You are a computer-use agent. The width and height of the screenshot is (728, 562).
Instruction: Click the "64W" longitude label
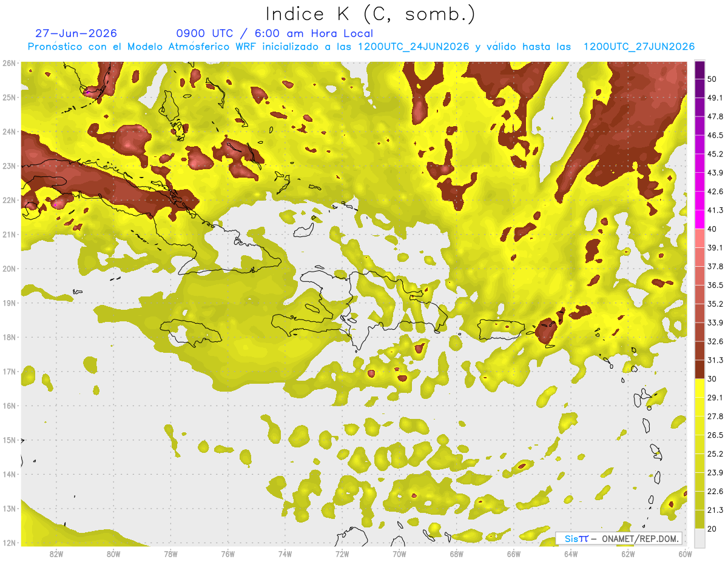(571, 554)
